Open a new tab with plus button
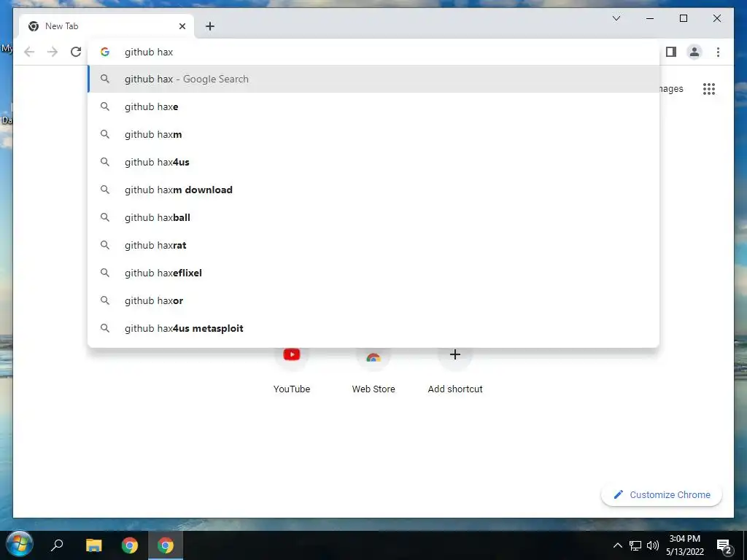The height and width of the screenshot is (560, 747). [x=210, y=26]
